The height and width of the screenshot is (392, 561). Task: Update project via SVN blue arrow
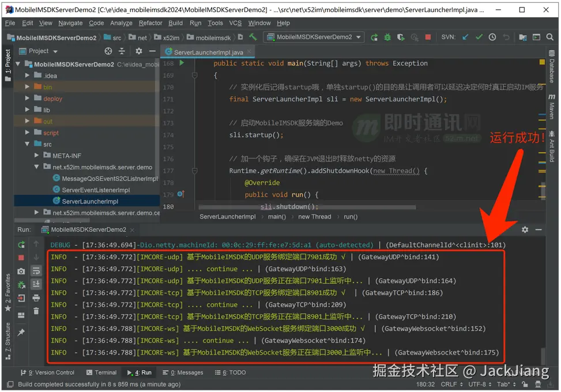click(x=465, y=37)
